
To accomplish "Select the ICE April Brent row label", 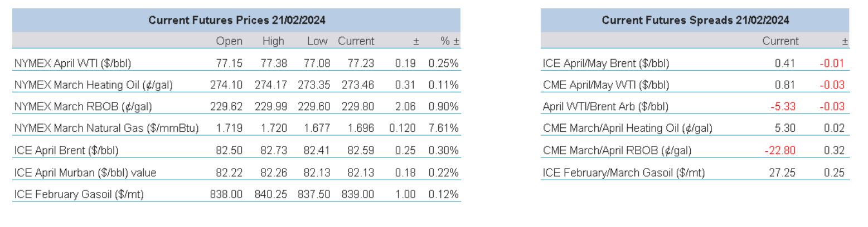I will click(66, 151).
